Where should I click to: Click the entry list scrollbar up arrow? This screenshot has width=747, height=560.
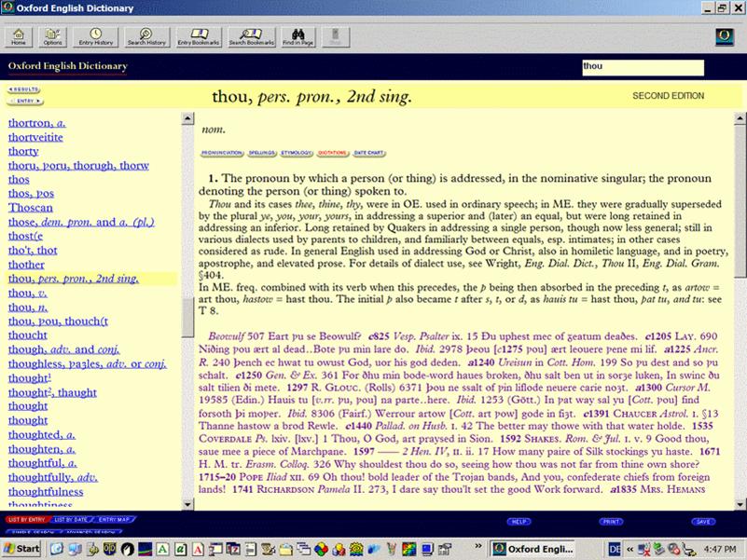click(187, 116)
